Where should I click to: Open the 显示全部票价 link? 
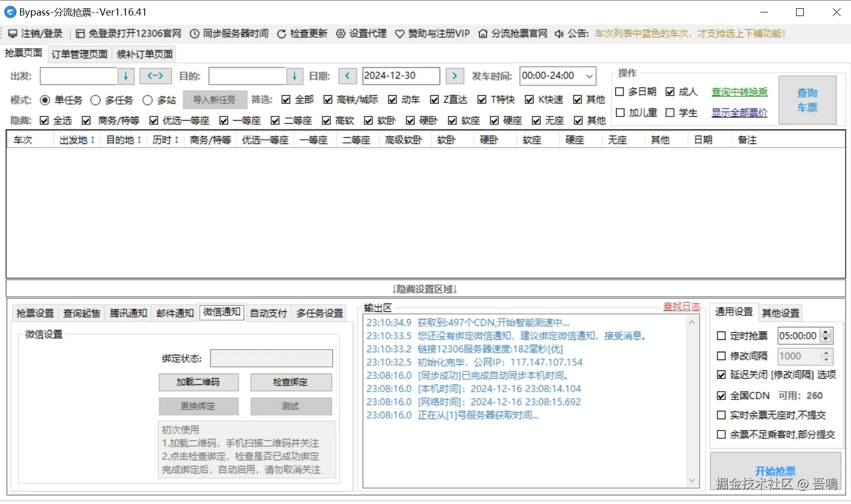click(740, 113)
